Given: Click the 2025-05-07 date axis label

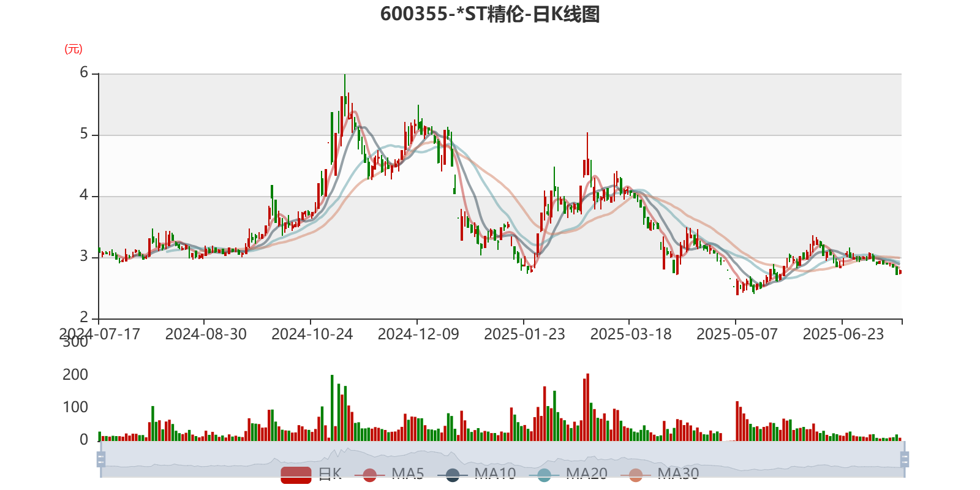Looking at the screenshot, I should click(x=737, y=334).
